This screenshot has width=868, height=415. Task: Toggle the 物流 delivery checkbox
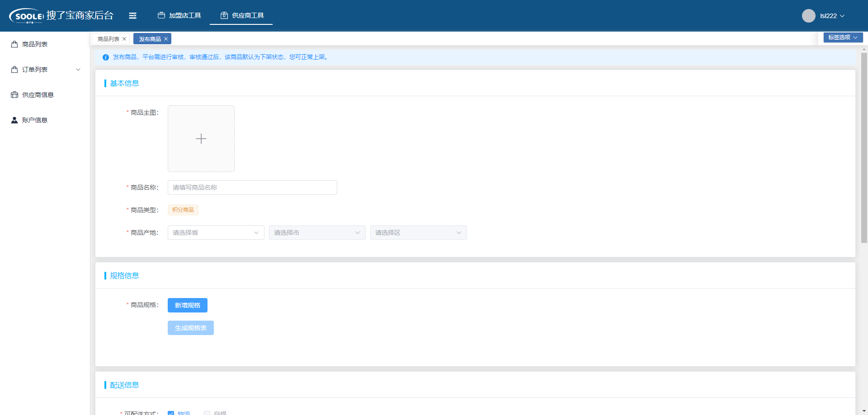click(171, 413)
